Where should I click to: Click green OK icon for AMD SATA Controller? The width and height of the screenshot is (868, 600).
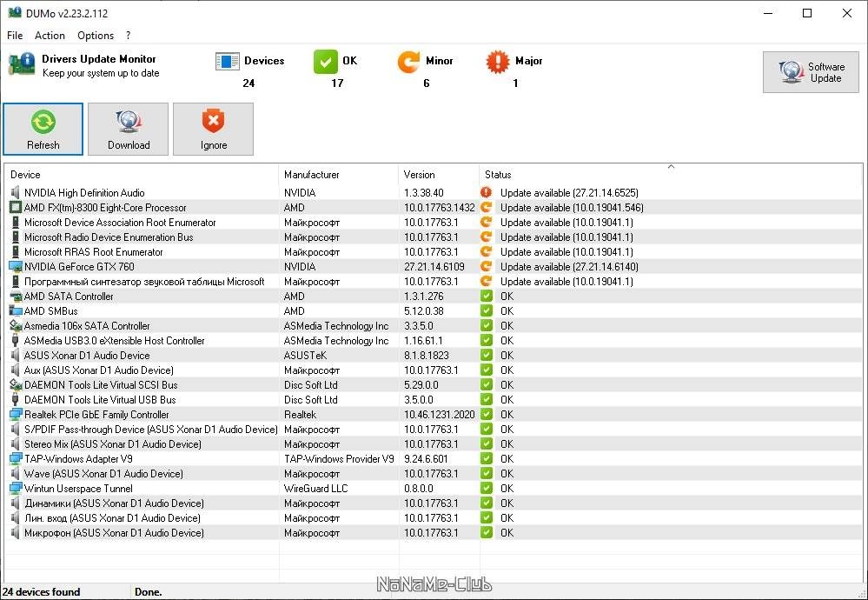[x=486, y=297]
